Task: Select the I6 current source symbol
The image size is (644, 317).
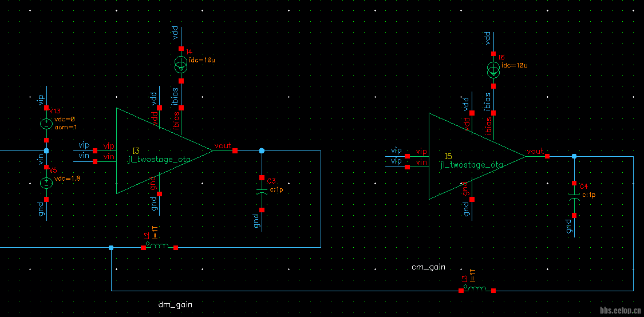Action: point(493,70)
